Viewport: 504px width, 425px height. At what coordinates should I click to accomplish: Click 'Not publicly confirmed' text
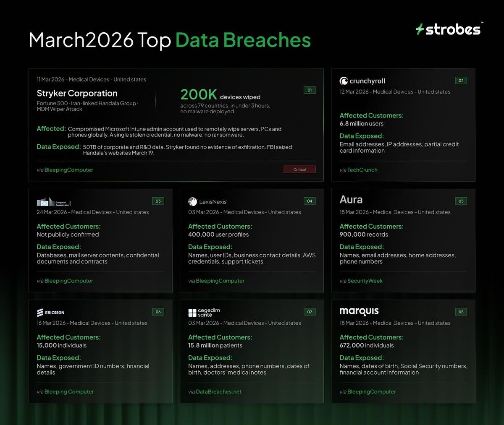coord(68,235)
